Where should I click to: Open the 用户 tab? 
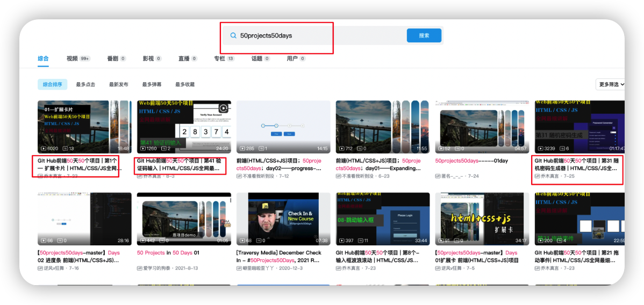point(296,59)
